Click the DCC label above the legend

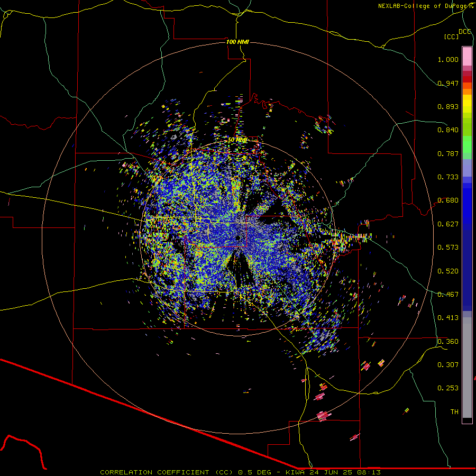(464, 32)
